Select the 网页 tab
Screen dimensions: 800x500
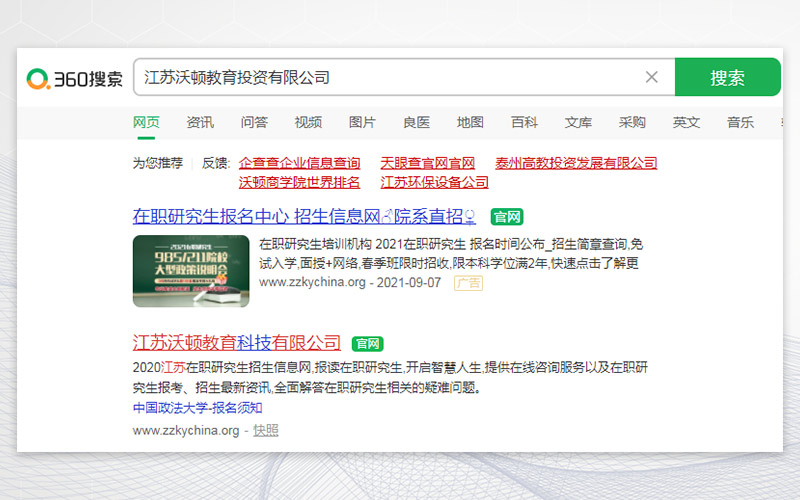pyautogui.click(x=146, y=122)
